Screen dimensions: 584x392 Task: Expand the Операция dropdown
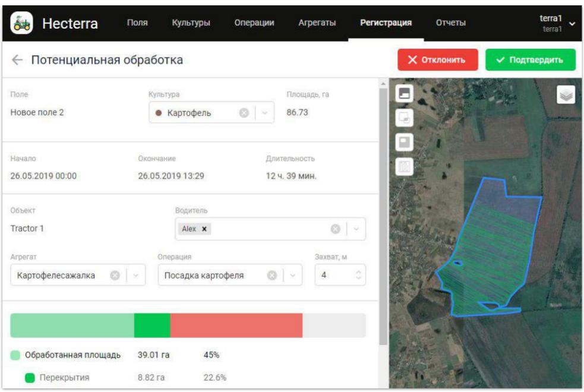point(293,275)
